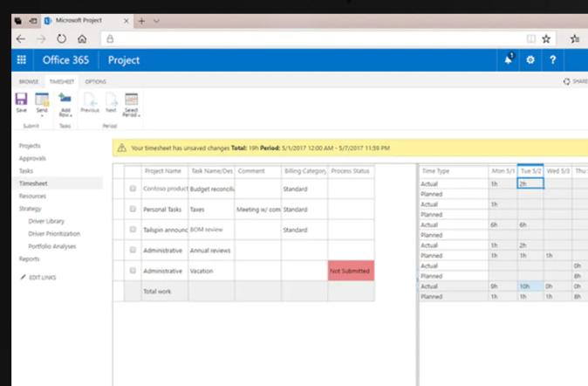Select the Wed 5/3 column header
The width and height of the screenshot is (588, 386).
point(557,171)
